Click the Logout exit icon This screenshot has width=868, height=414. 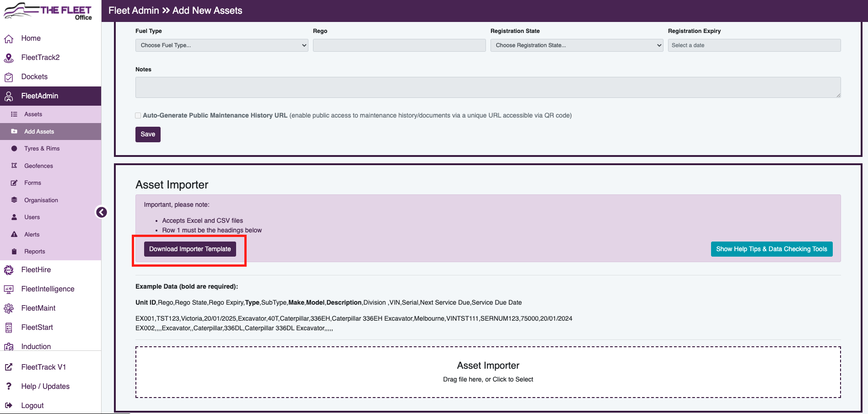point(9,405)
